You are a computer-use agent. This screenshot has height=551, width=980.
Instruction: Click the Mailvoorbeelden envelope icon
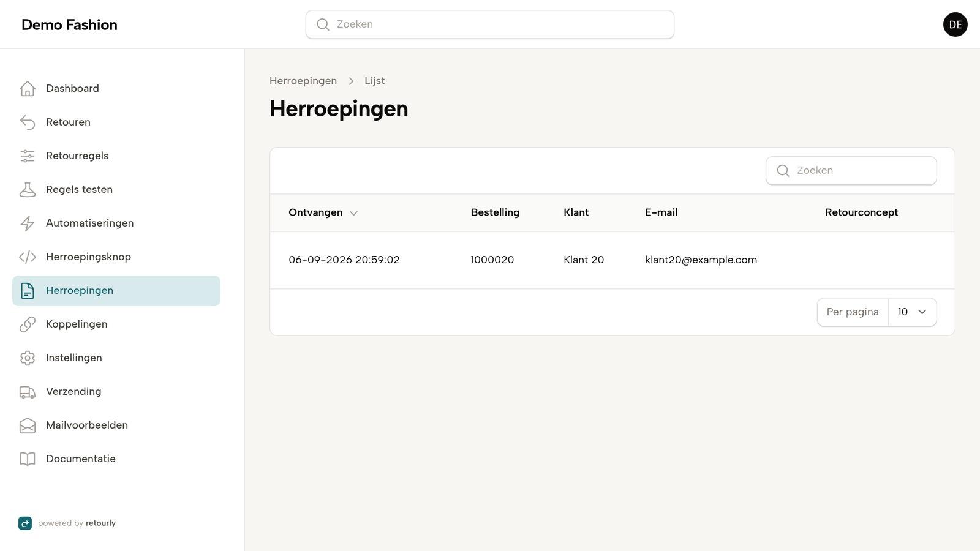28,425
